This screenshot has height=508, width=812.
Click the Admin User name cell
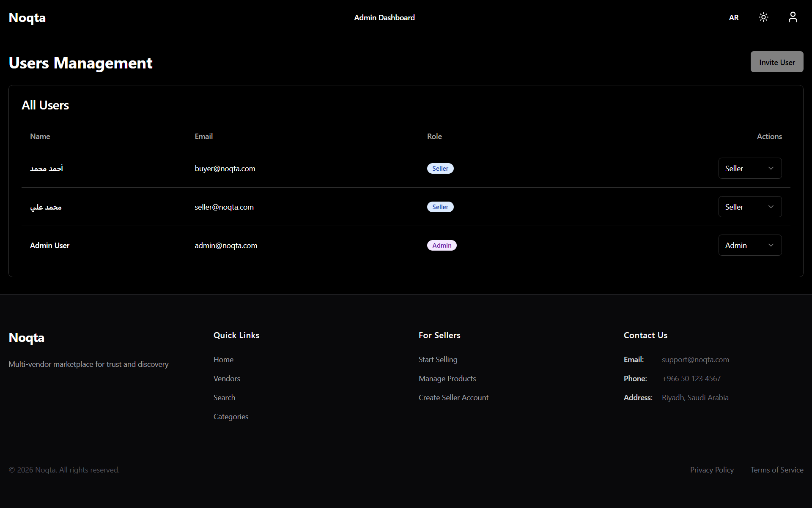(x=49, y=245)
